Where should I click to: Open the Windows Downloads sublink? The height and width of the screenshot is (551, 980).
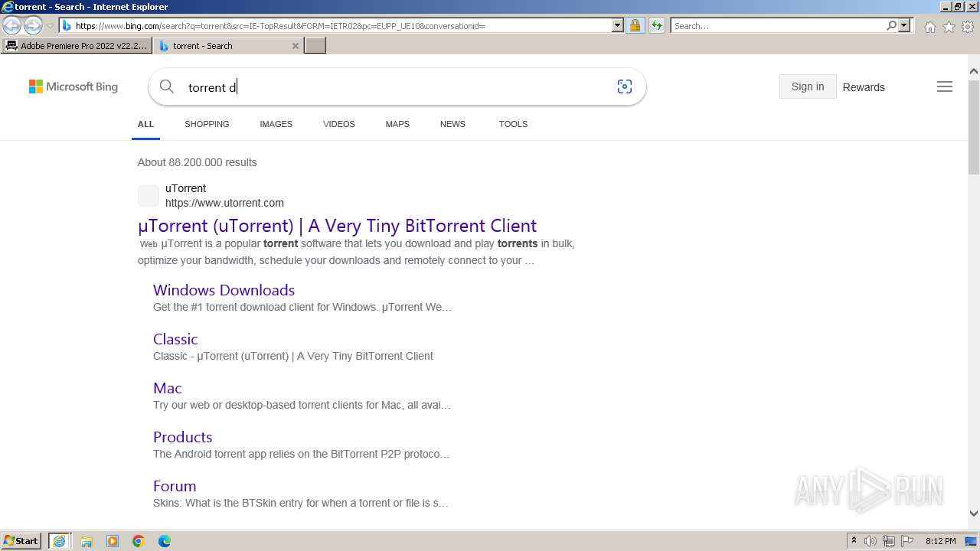click(x=224, y=290)
